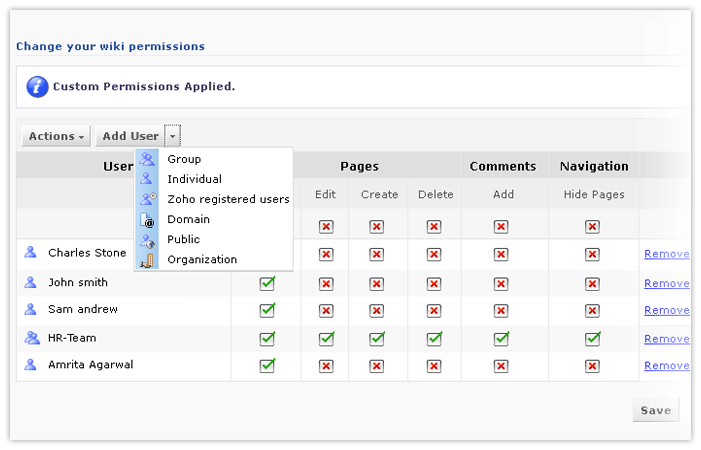This screenshot has height=450, width=701.
Task: Choose Domain from the Add User menu
Action: pos(214,219)
